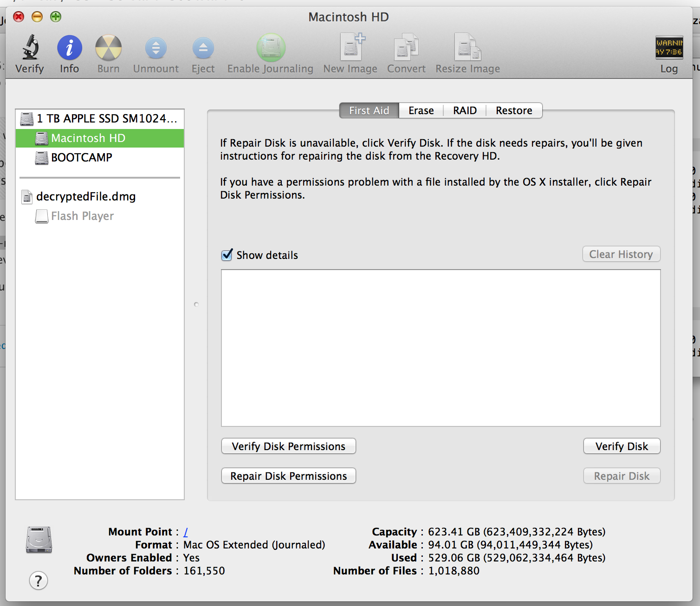
Task: Open the help question mark button
Action: coord(39,580)
